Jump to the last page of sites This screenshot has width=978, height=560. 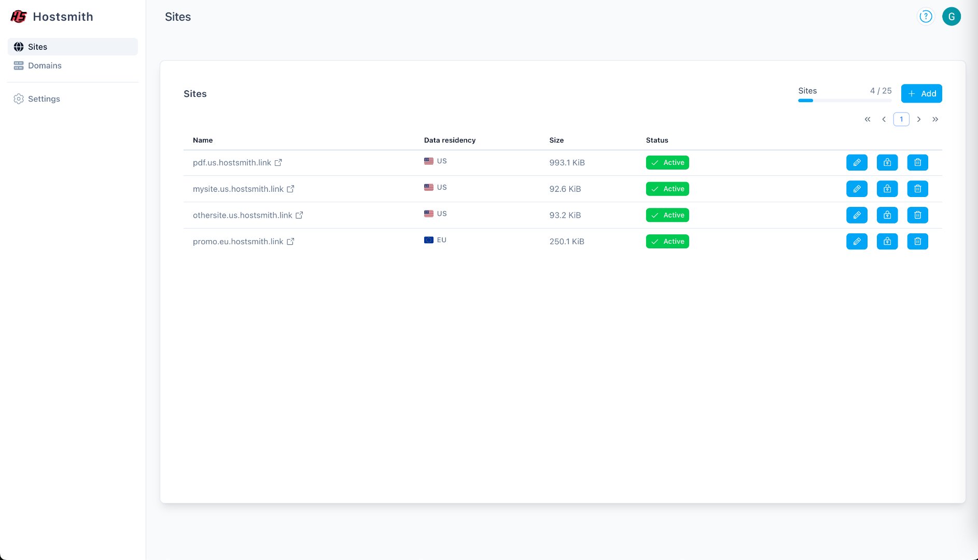(x=935, y=119)
